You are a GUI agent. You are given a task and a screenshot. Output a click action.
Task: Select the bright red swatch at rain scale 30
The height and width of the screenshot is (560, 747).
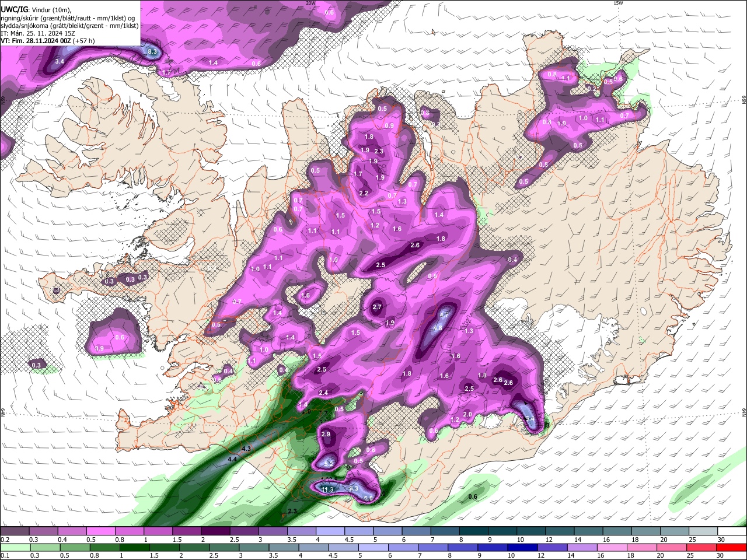732,547
